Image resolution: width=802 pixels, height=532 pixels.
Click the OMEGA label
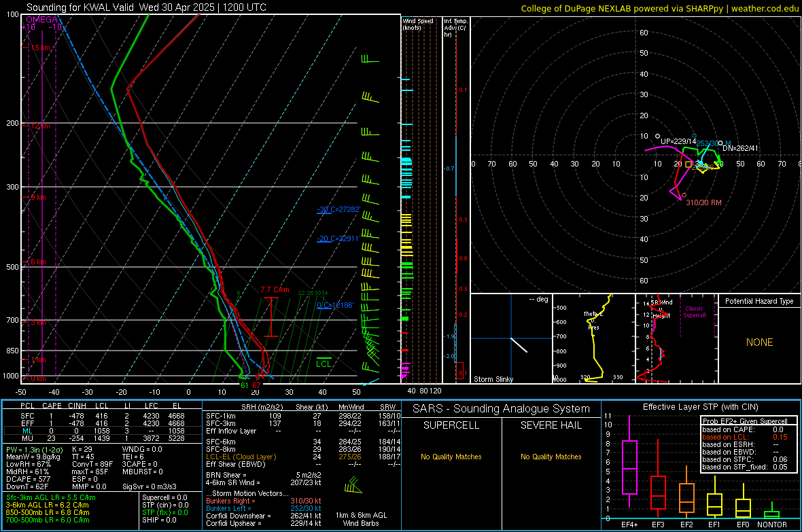point(41,20)
